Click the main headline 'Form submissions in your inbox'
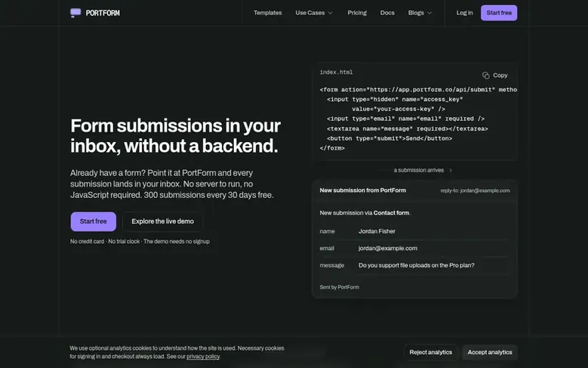The image size is (588, 368). pyautogui.click(x=176, y=135)
